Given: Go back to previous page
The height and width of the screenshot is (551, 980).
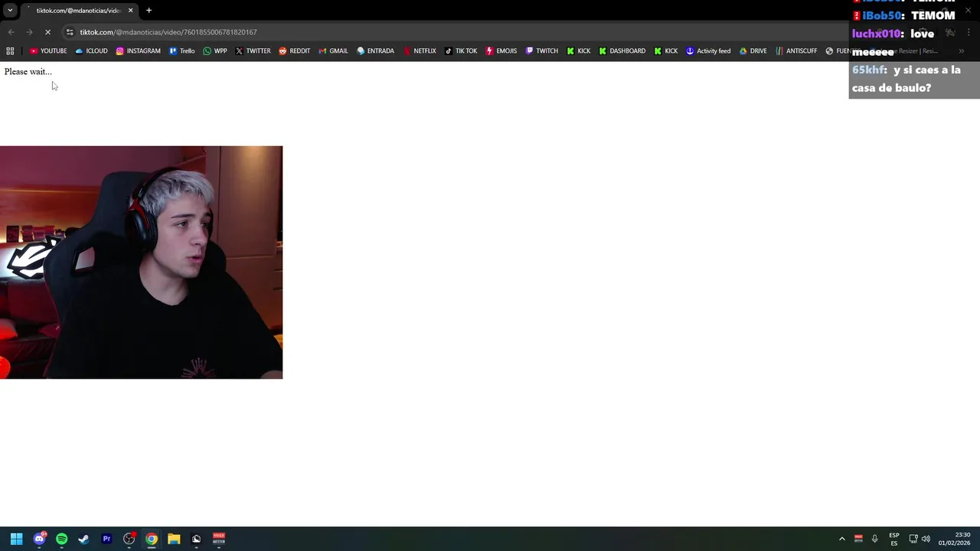Looking at the screenshot, I should pyautogui.click(x=11, y=32).
